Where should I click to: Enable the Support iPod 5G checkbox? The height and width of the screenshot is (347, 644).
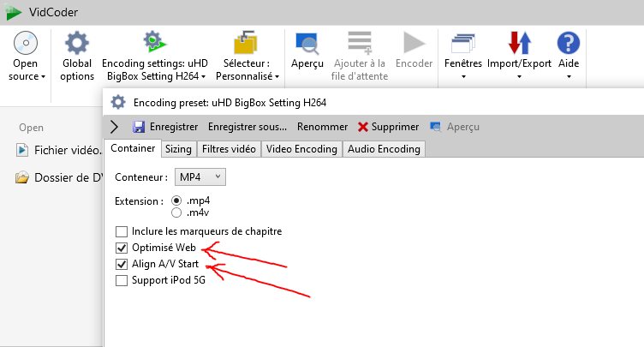click(122, 280)
